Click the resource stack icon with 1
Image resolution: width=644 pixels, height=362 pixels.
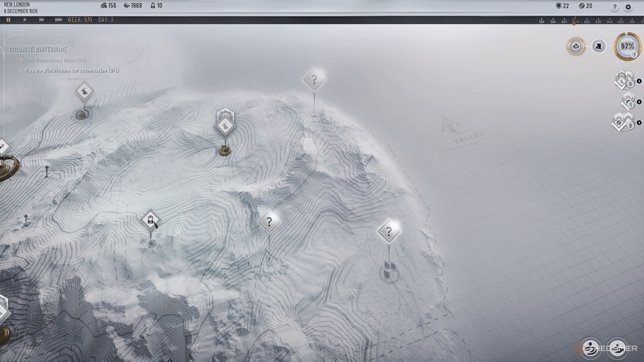tap(628, 101)
